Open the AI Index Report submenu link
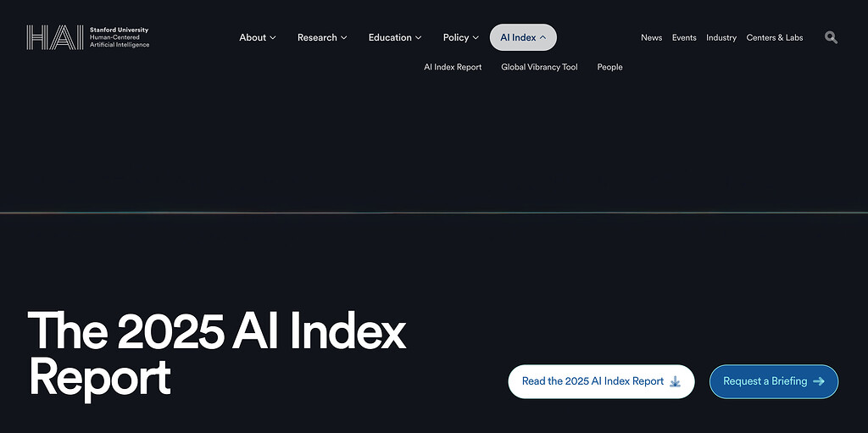This screenshot has height=433, width=868. pos(453,67)
